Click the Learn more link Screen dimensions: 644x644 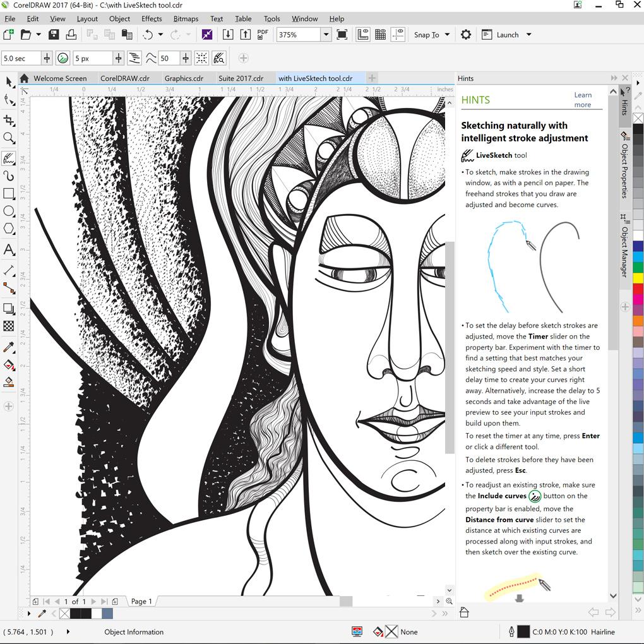coord(582,100)
